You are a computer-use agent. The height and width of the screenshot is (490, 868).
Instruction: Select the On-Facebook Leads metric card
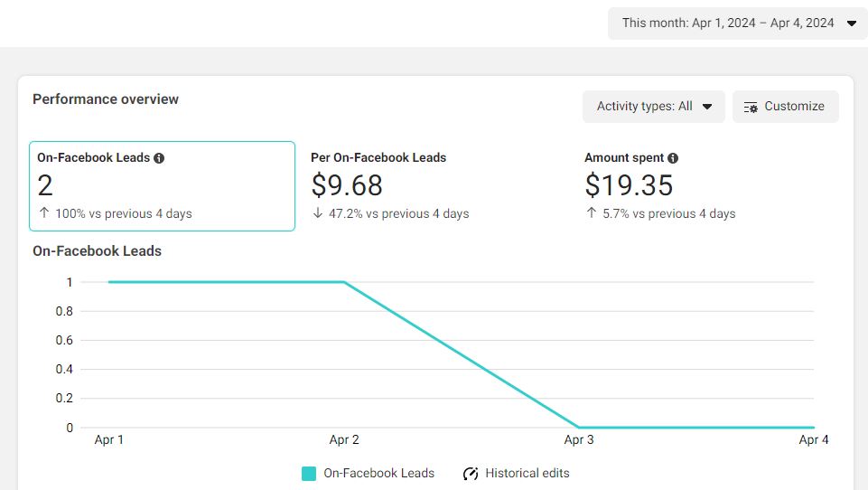coord(162,186)
